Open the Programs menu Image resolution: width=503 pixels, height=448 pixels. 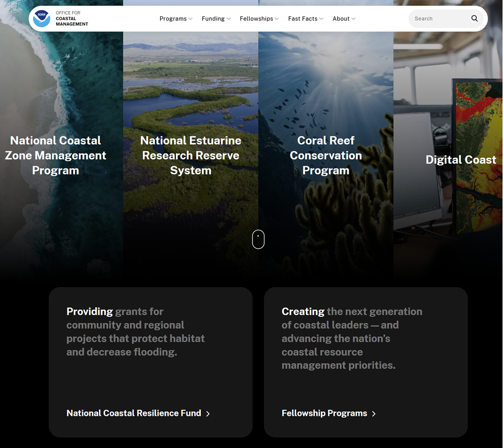pos(176,19)
